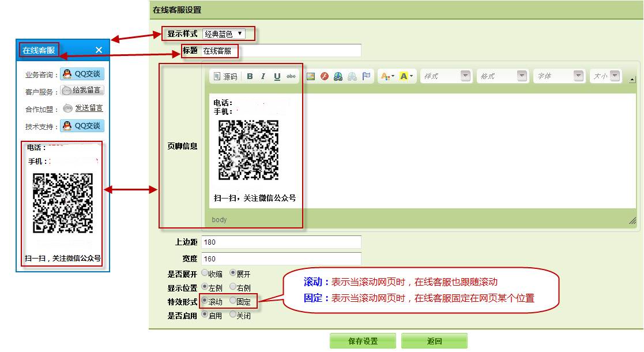
Task: Open the 样式 style dropdown
Action: 446,76
